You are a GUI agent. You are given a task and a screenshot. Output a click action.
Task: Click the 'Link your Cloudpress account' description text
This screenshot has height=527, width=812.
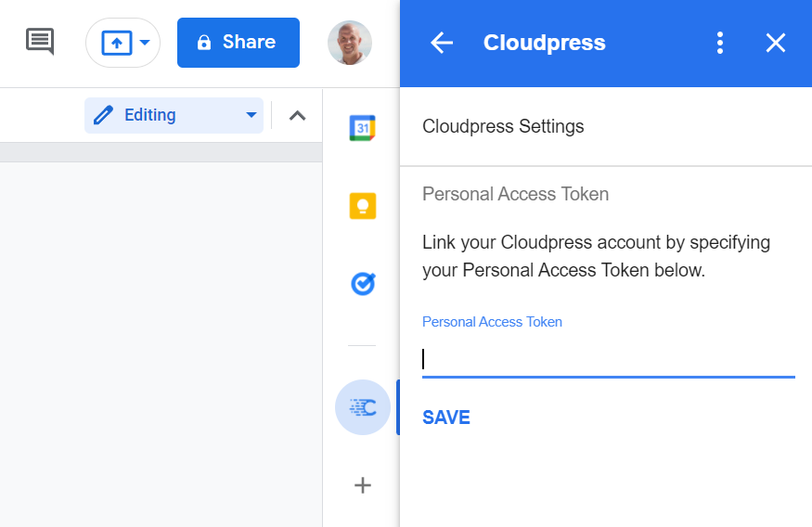(x=596, y=256)
